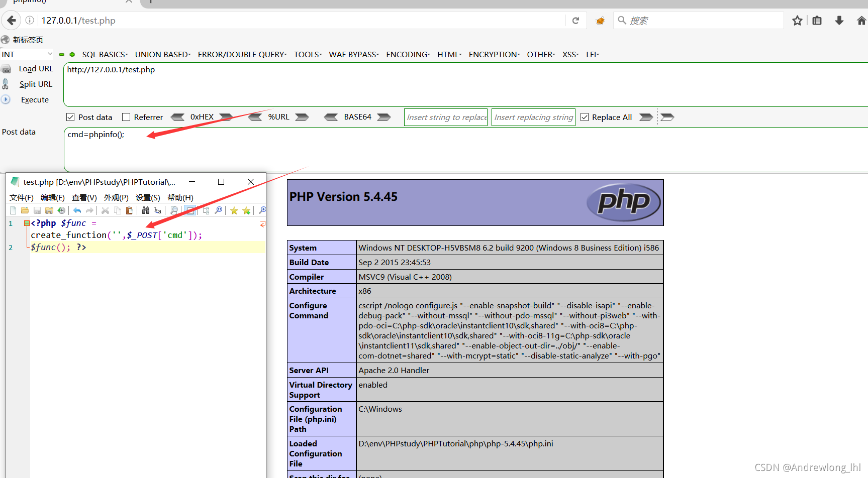Viewport: 868px width, 478px height.
Task: Click the browser reload icon
Action: 576,21
